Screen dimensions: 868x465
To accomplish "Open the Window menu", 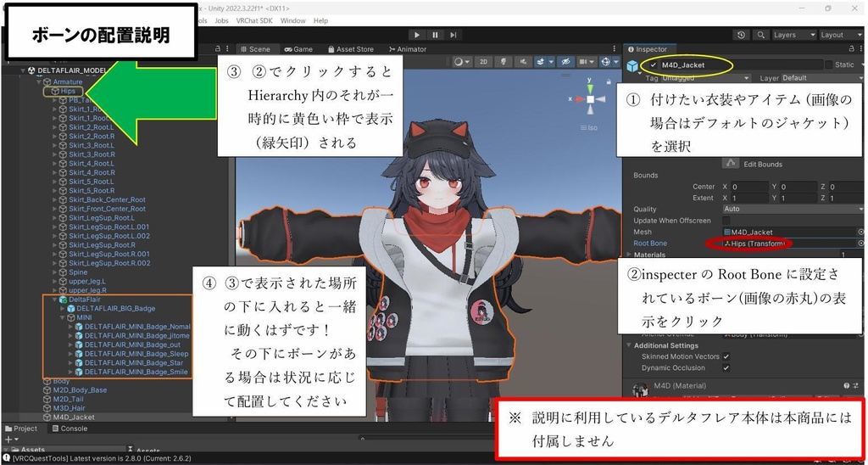I will click(x=292, y=20).
